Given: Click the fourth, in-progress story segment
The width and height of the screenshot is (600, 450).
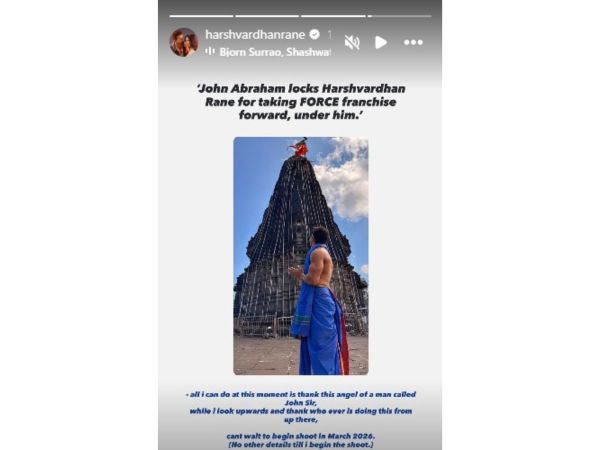Looking at the screenshot, I should (x=399, y=16).
